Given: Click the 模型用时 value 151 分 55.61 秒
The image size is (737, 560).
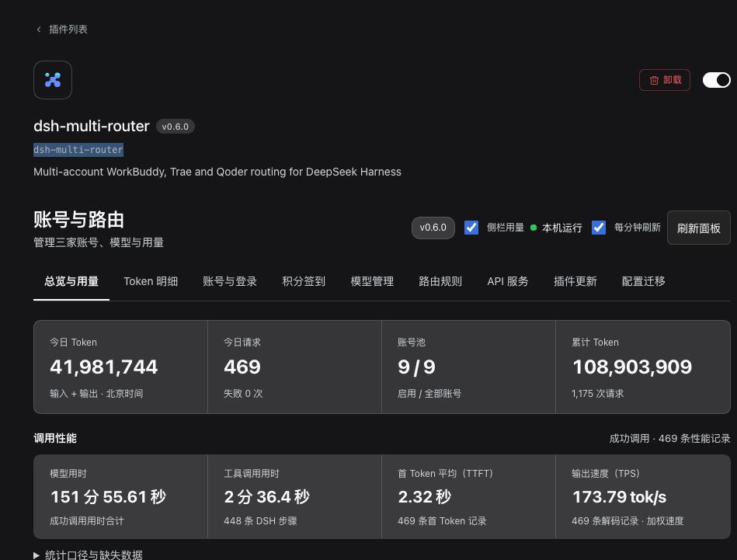Looking at the screenshot, I should click(x=108, y=497).
